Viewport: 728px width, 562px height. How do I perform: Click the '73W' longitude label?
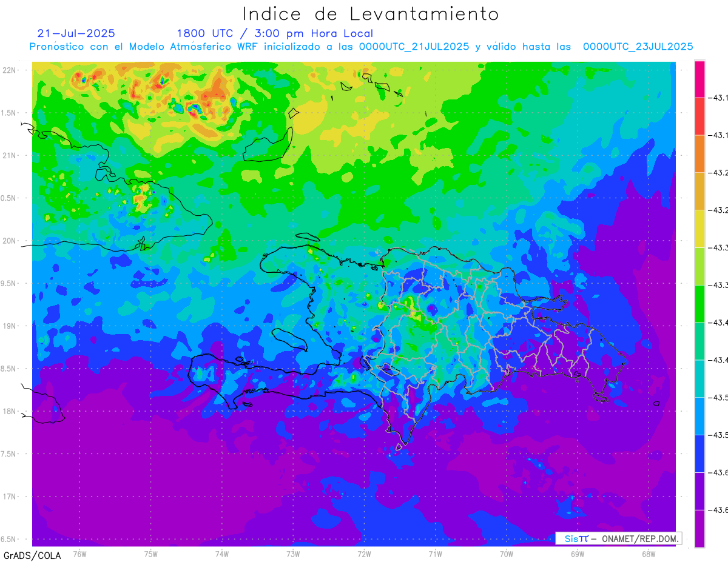tap(293, 554)
